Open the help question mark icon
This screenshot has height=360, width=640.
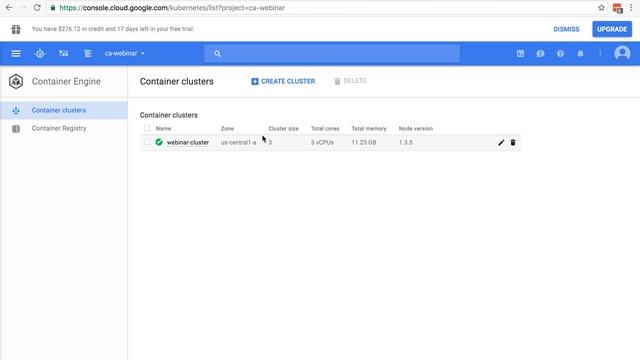coord(560,53)
